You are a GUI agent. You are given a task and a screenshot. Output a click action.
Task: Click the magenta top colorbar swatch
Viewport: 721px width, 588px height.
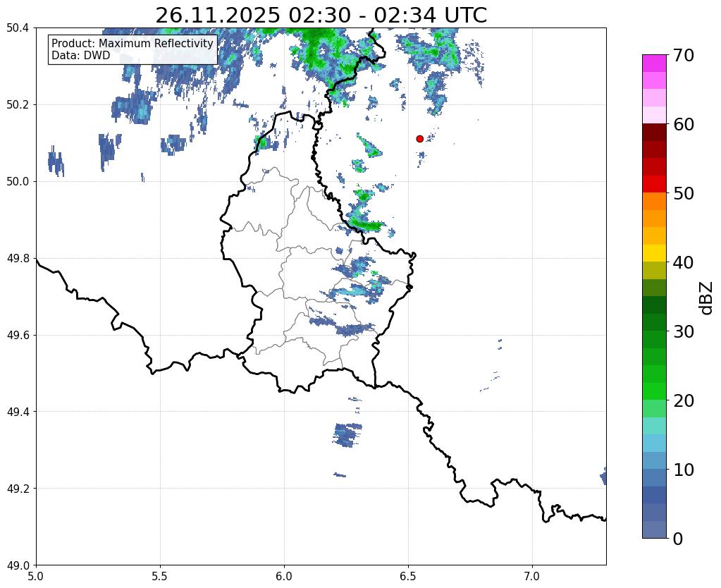[654, 63]
